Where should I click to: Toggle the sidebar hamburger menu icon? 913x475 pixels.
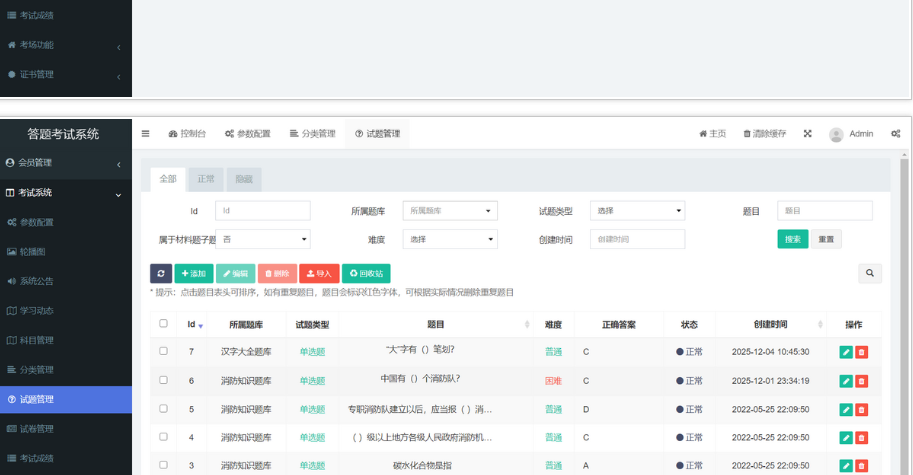tap(146, 133)
